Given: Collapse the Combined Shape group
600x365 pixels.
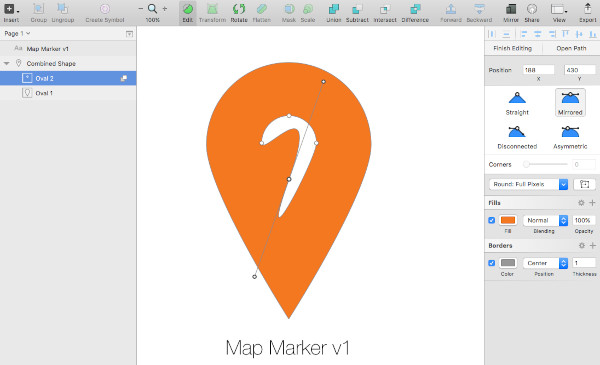Looking at the screenshot, I should pos(7,64).
